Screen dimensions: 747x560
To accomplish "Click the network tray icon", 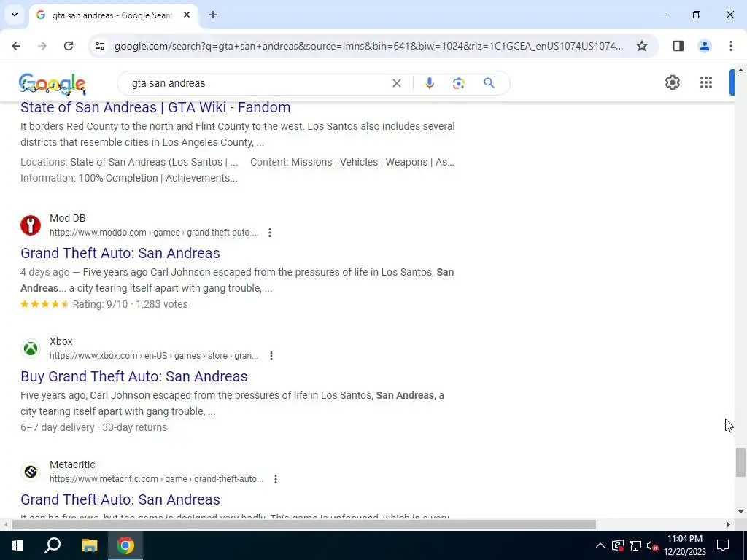I will point(635,545).
